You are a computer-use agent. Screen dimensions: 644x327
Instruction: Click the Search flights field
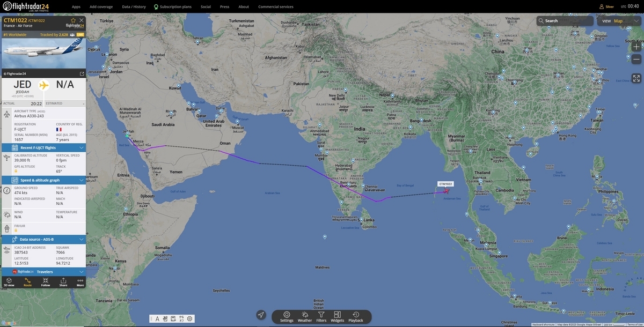tap(565, 21)
